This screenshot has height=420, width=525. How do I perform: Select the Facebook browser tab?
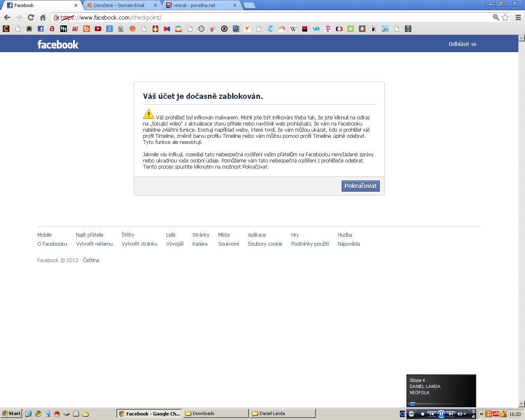pyautogui.click(x=41, y=5)
